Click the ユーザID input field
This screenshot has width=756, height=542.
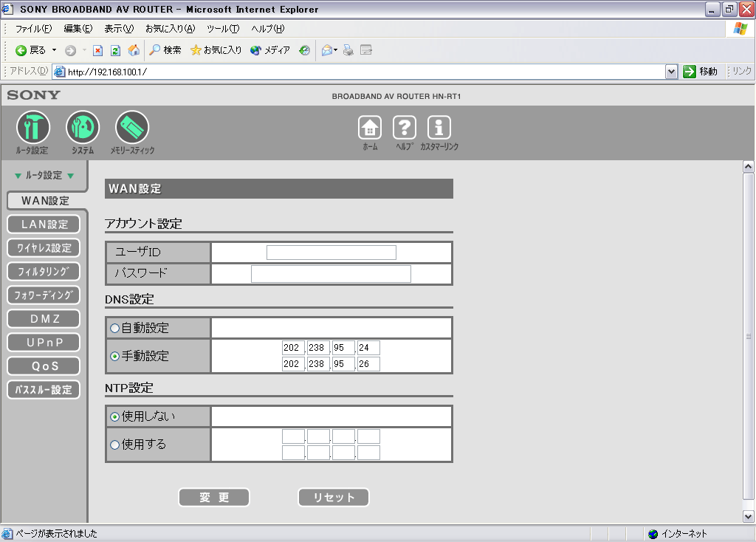(x=331, y=253)
